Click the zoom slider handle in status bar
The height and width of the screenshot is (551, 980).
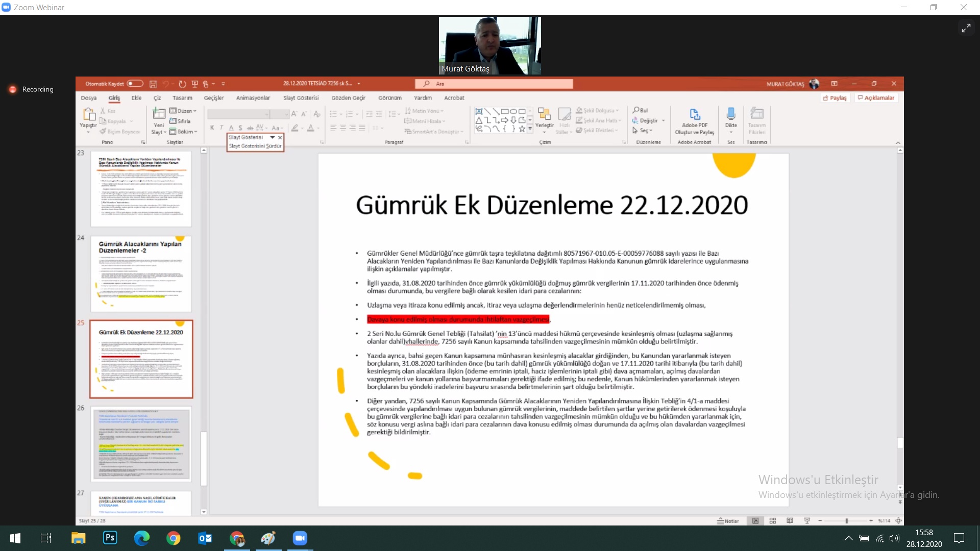[x=846, y=521]
